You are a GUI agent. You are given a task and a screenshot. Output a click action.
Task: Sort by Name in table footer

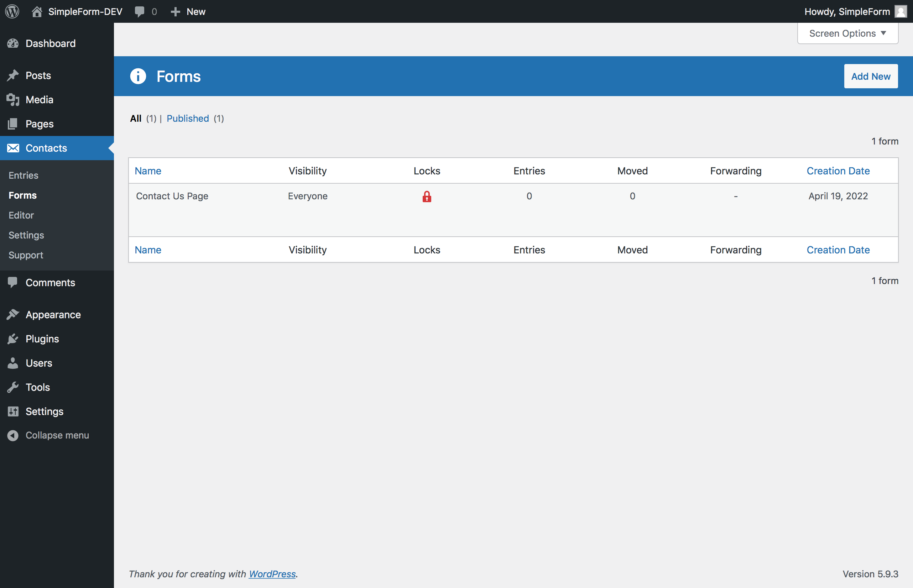(148, 250)
